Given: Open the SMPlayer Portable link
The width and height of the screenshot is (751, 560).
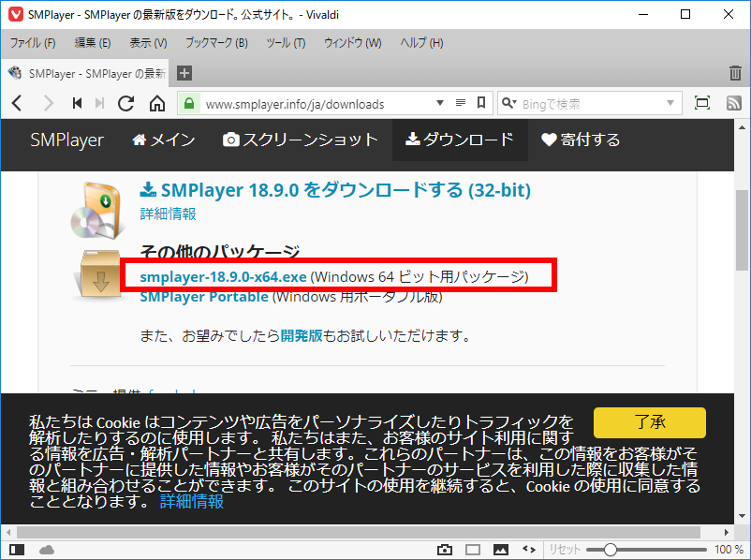Looking at the screenshot, I should click(x=204, y=297).
